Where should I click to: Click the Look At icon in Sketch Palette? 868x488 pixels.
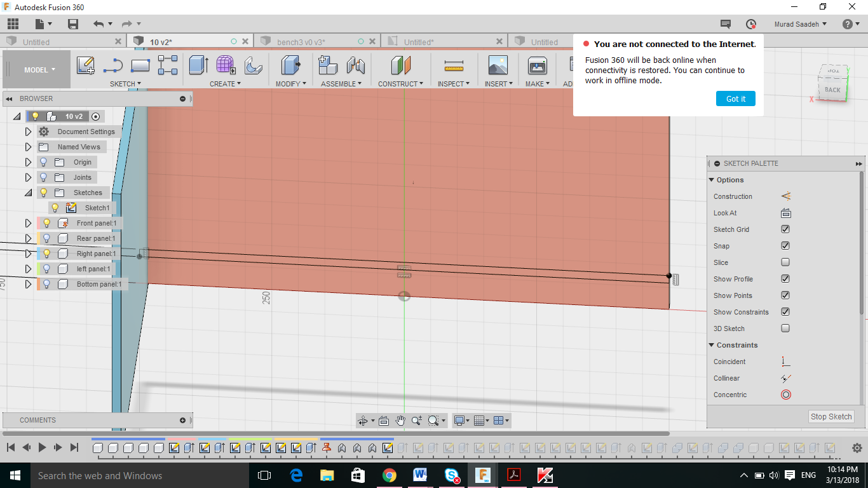point(786,213)
